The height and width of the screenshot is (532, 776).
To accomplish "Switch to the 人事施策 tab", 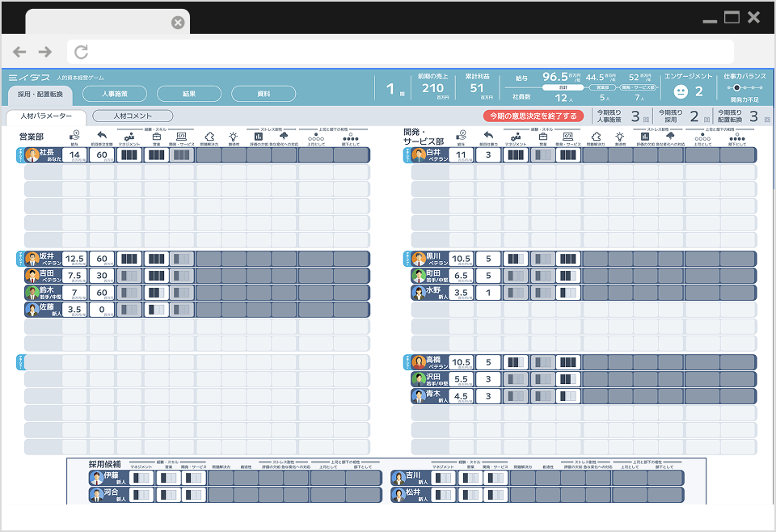I will click(x=114, y=94).
